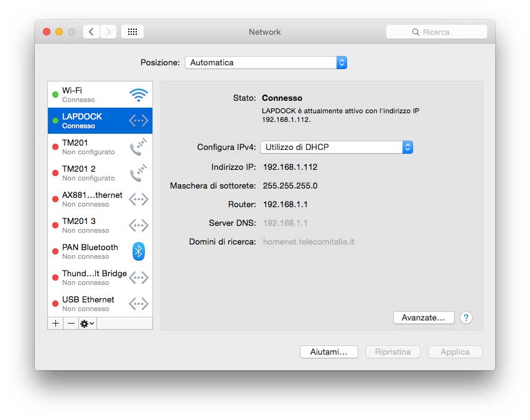Screen dimensions: 530x420
Task: Open the gear action menu
Action: [x=87, y=324]
